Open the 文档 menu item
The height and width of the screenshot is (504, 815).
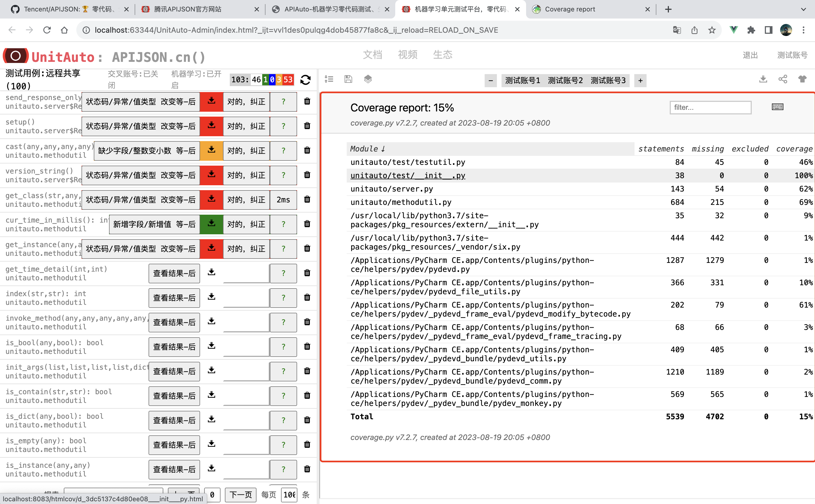coord(373,55)
